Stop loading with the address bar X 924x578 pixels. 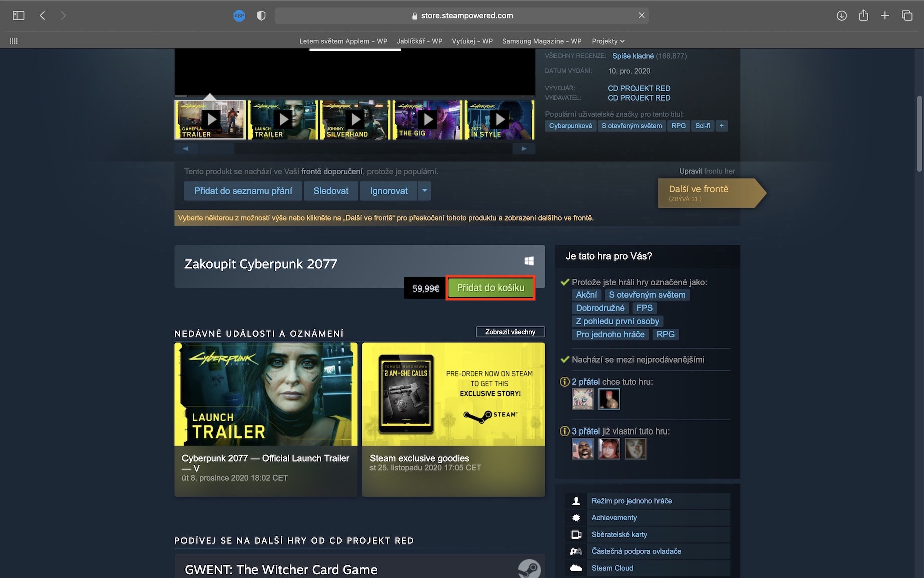coord(641,15)
